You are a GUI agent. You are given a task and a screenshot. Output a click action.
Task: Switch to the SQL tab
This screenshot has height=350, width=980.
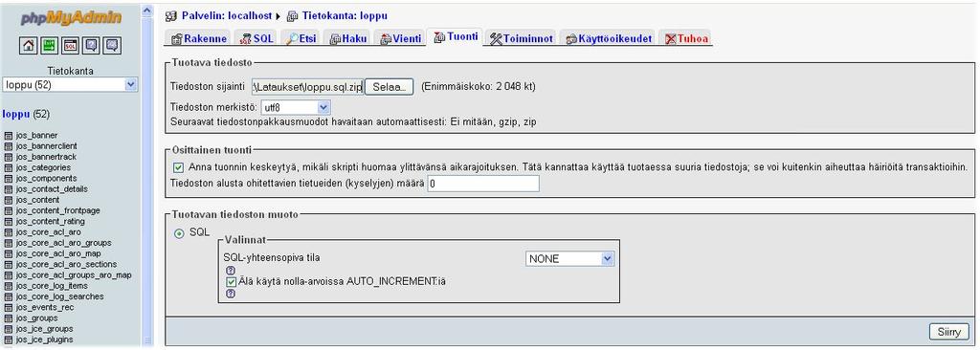tap(256, 39)
